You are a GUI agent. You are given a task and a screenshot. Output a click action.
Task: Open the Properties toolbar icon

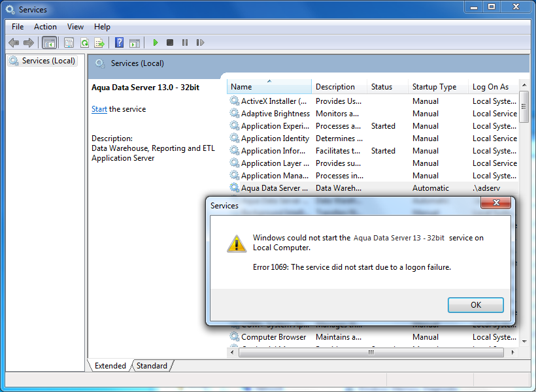[69, 42]
